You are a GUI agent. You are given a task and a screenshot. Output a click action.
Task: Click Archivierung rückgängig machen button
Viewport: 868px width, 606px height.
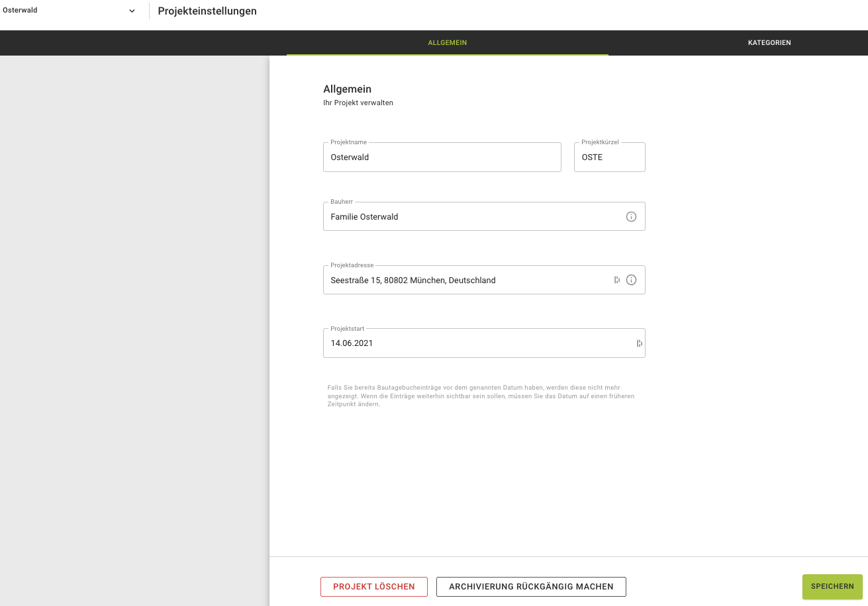coord(531,587)
